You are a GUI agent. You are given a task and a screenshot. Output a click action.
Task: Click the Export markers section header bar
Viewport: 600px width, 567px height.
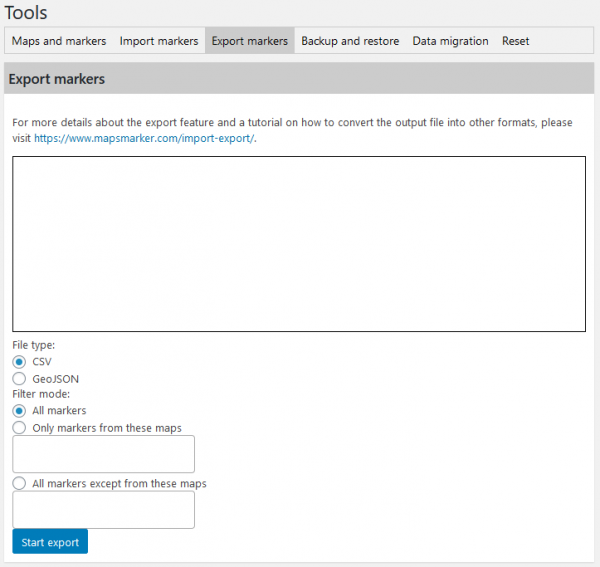pyautogui.click(x=299, y=78)
